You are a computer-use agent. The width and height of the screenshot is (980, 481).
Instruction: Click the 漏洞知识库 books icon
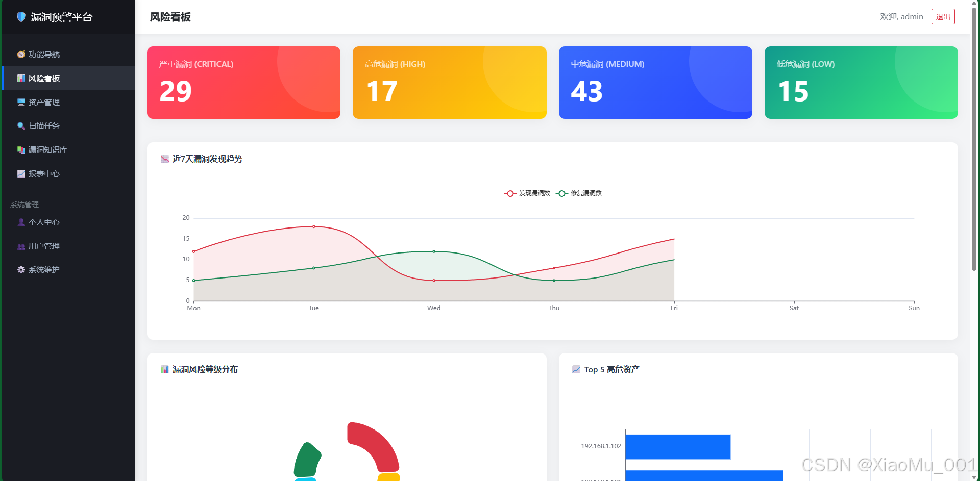[x=21, y=149]
